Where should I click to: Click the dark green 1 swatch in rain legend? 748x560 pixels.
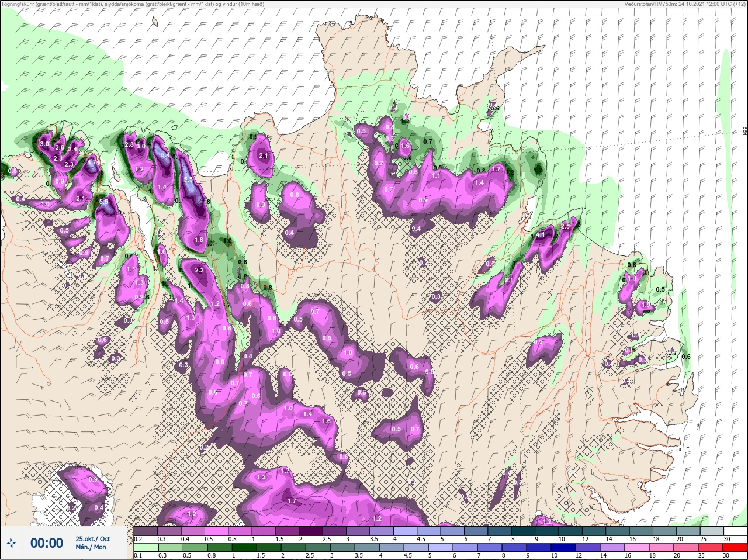tap(244, 548)
